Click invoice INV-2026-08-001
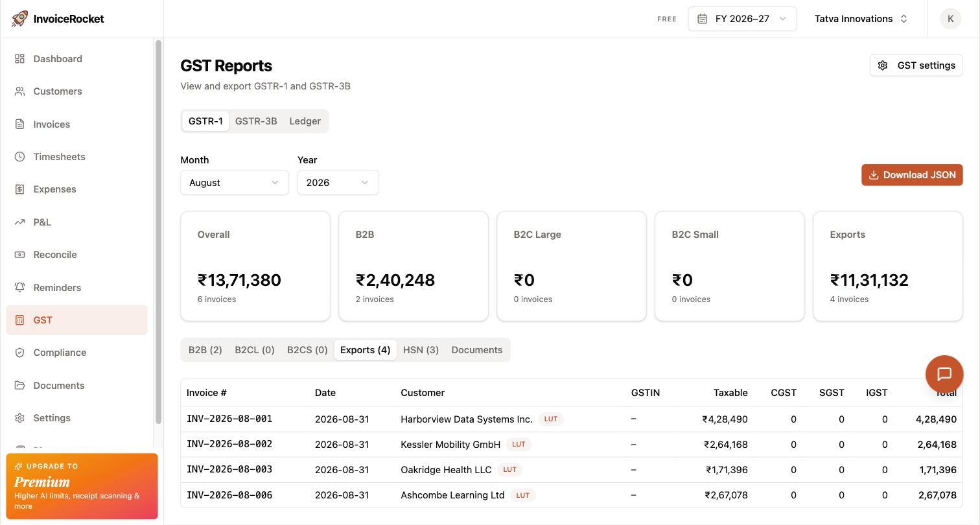The height and width of the screenshot is (525, 980). pyautogui.click(x=229, y=419)
